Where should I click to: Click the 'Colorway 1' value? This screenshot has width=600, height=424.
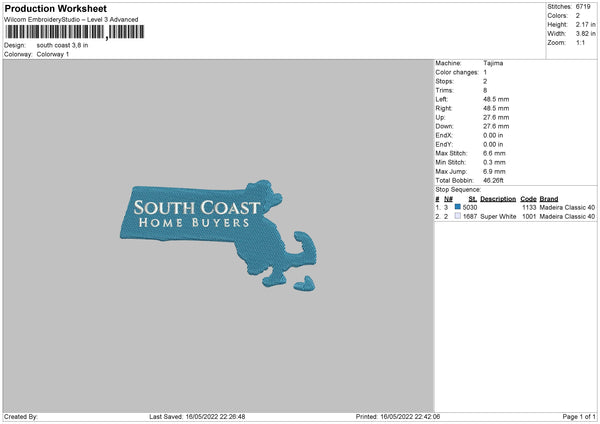[53, 54]
